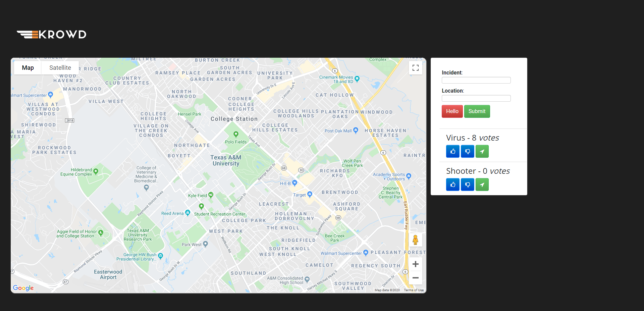Upvote the Virus incident
644x311 pixels.
(x=453, y=151)
